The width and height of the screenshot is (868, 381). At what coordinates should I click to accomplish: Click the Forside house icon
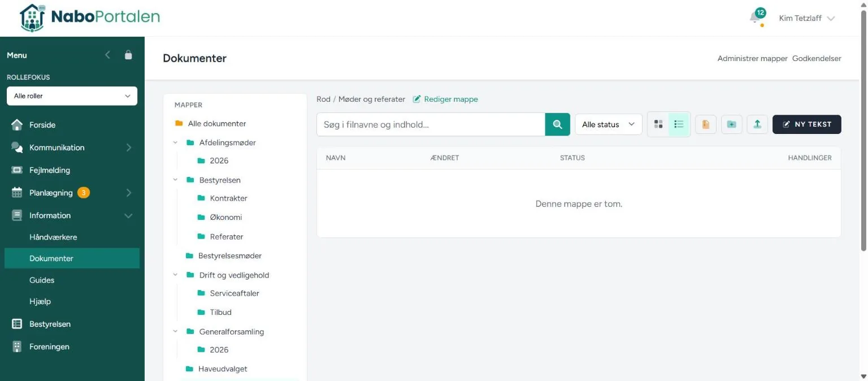[x=17, y=125]
